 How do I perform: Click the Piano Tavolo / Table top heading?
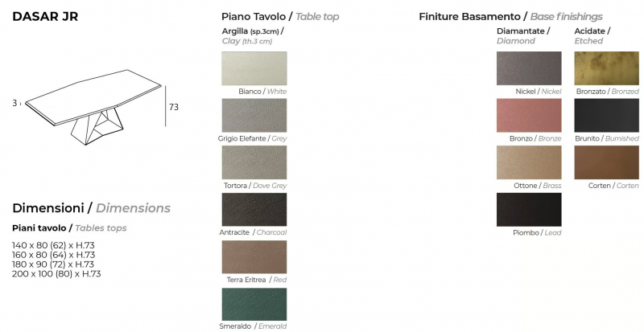280,17
